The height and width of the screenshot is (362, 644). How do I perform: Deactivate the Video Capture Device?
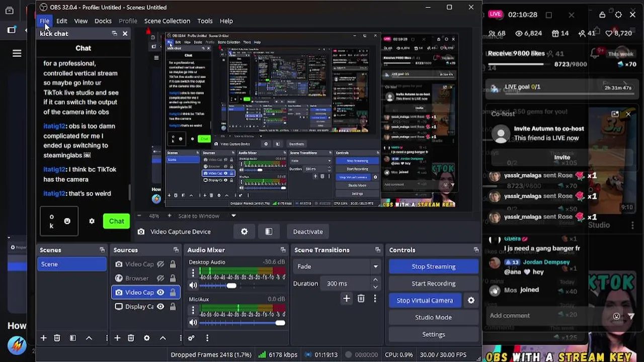pyautogui.click(x=307, y=232)
